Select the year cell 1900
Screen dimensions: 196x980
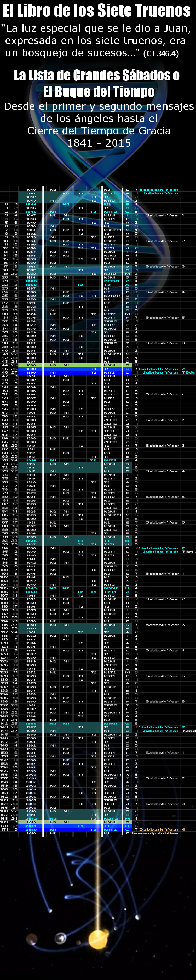[x=31, y=409]
